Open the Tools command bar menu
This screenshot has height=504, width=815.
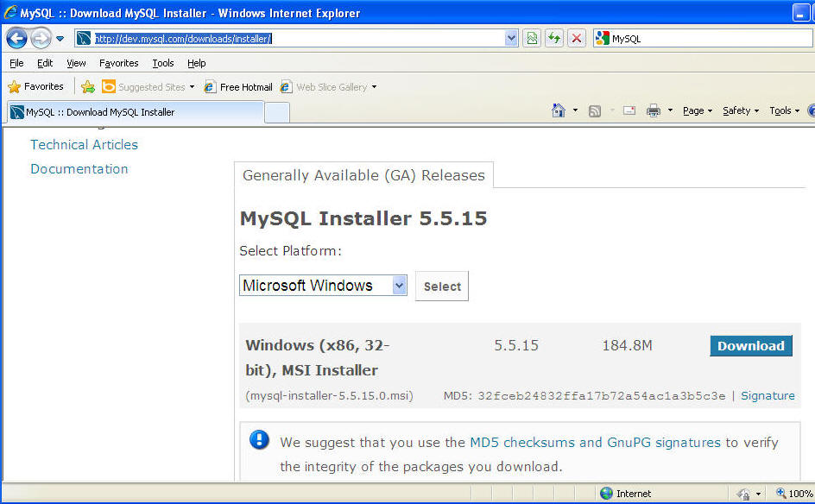pos(784,110)
